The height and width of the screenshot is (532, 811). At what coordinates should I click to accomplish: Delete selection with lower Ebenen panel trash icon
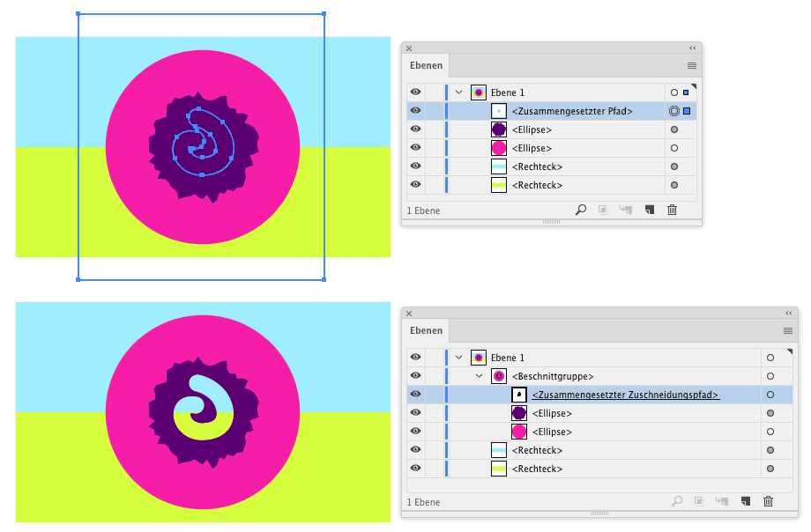tap(768, 501)
